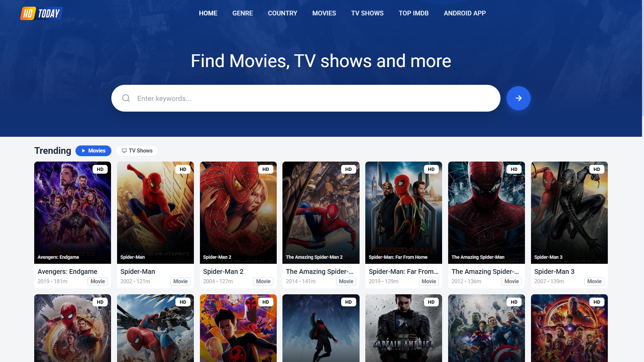Click the blue arrow search button
The image size is (644, 362).
(518, 98)
